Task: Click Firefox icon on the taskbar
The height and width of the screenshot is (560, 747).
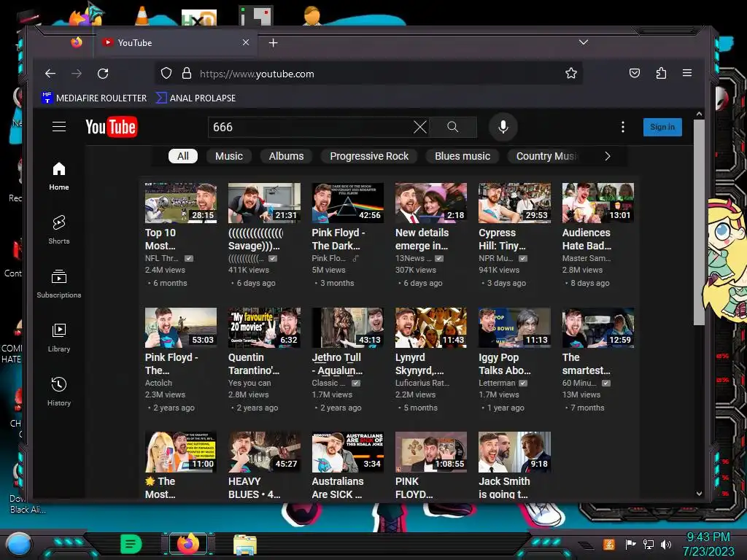Action: (x=188, y=543)
